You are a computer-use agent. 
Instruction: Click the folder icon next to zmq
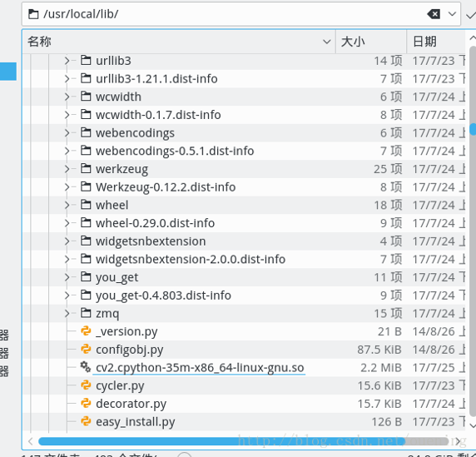coord(86,313)
